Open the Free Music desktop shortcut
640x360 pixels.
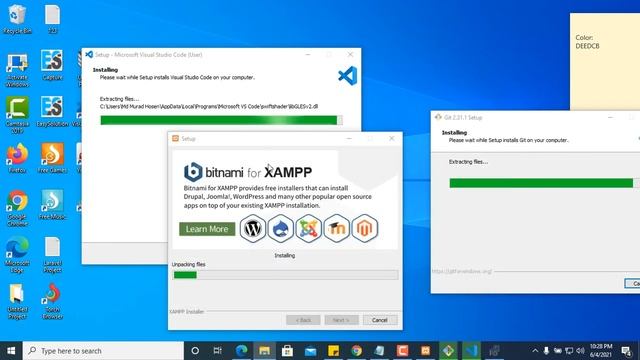point(52,205)
